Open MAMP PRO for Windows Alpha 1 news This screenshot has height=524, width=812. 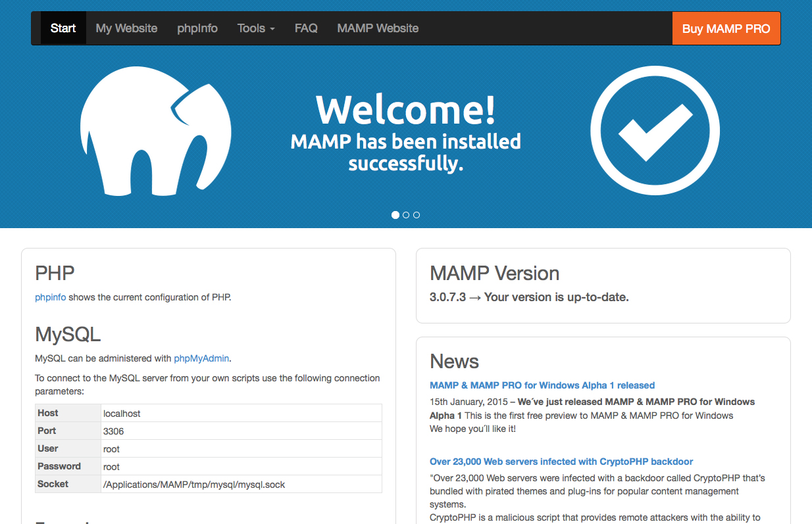point(542,385)
